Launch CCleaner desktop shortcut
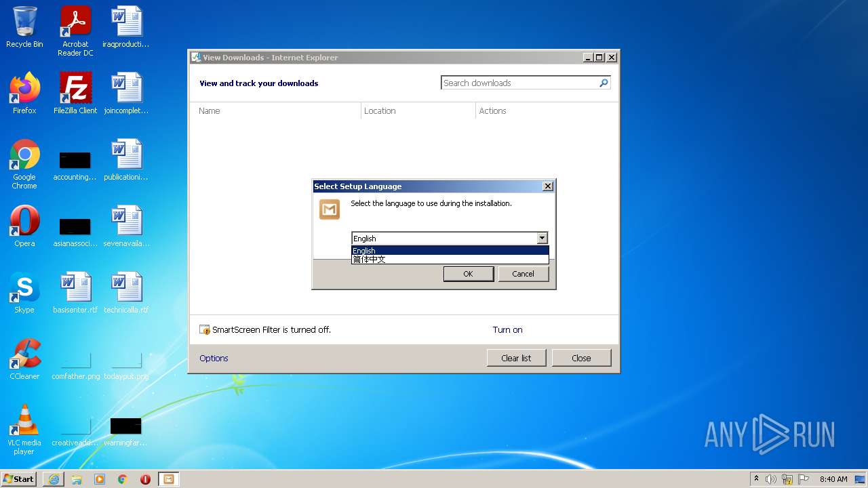Image resolution: width=868 pixels, height=488 pixels. tap(24, 359)
